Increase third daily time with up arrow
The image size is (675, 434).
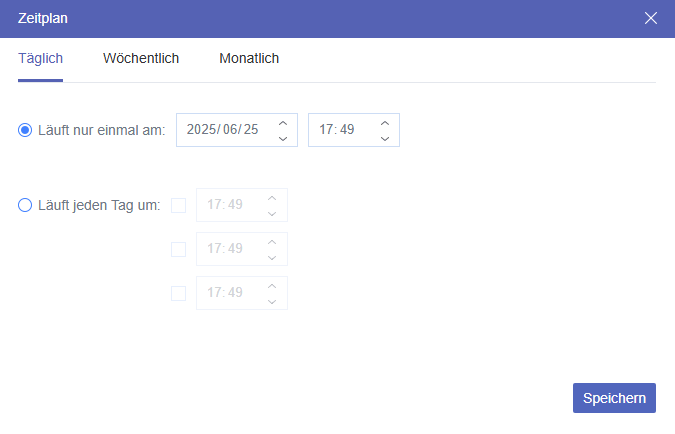tap(272, 285)
